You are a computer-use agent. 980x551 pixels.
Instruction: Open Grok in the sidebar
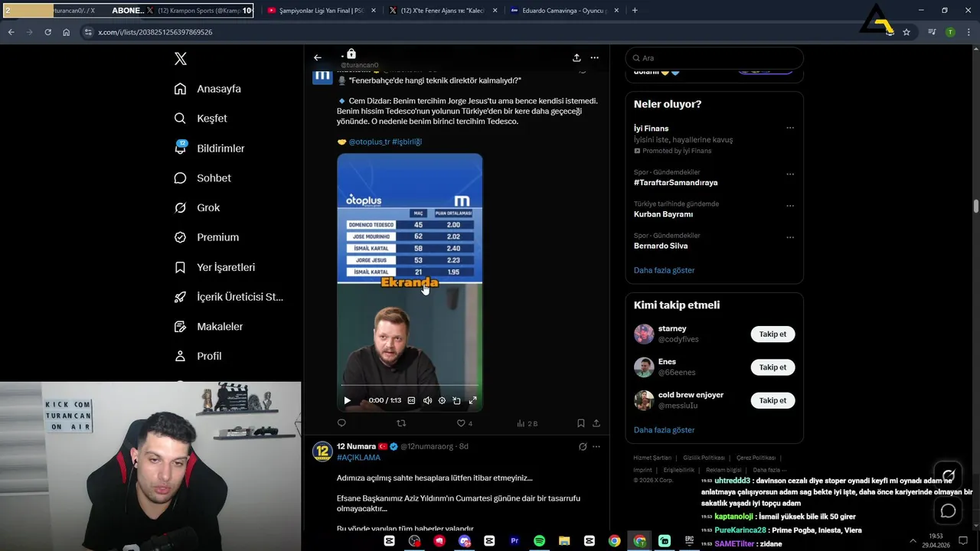(197, 207)
